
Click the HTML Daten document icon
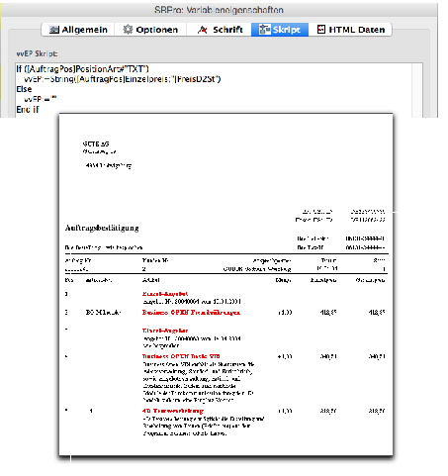[321, 29]
